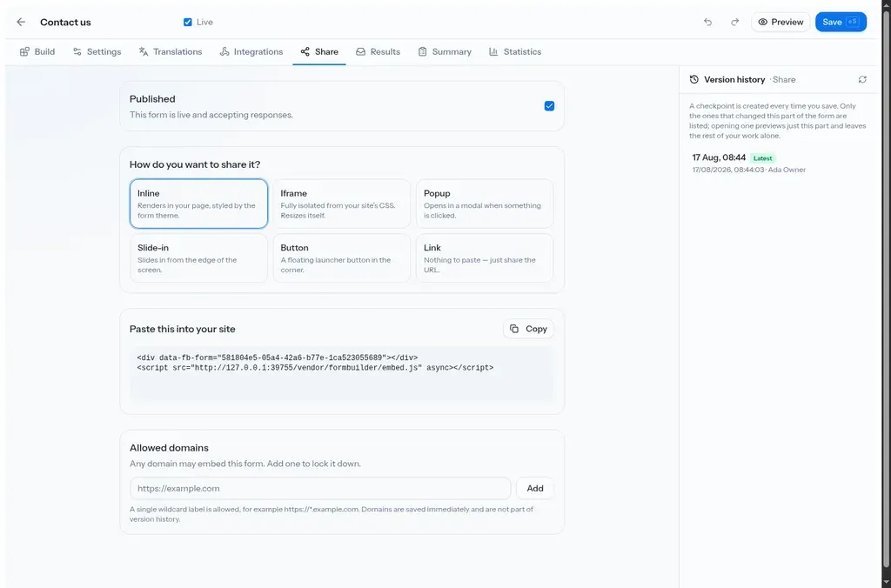Select the Slide-in share option
891x588 pixels.
coord(199,258)
